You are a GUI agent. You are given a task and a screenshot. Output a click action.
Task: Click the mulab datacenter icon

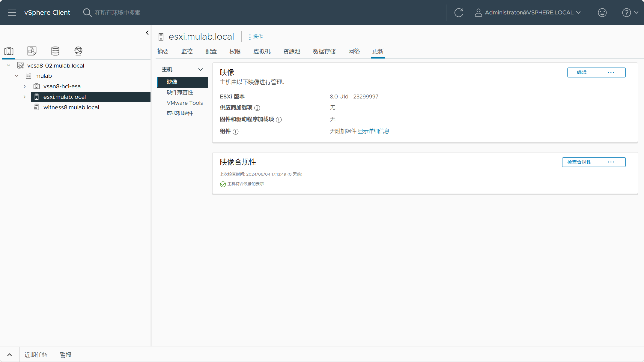(28, 76)
